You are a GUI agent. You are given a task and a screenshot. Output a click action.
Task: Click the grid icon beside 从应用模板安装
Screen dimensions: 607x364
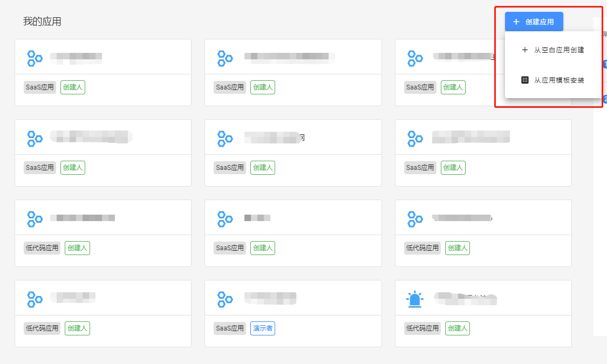[524, 80]
